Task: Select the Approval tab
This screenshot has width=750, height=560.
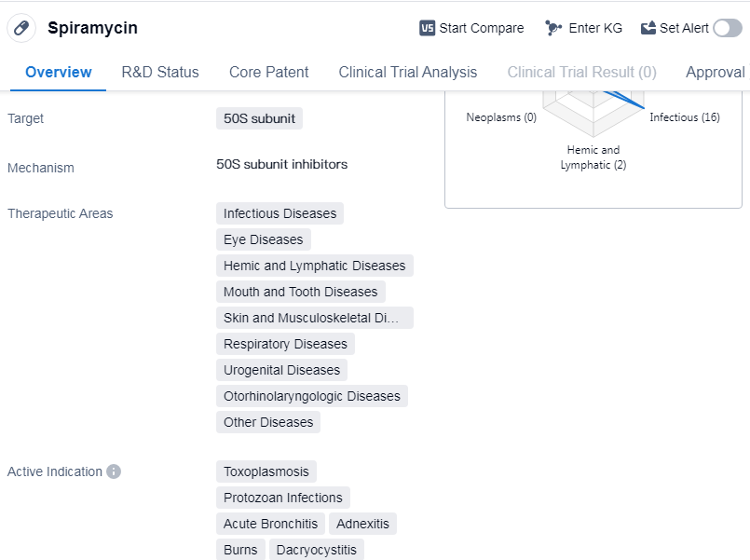Action: 715,72
